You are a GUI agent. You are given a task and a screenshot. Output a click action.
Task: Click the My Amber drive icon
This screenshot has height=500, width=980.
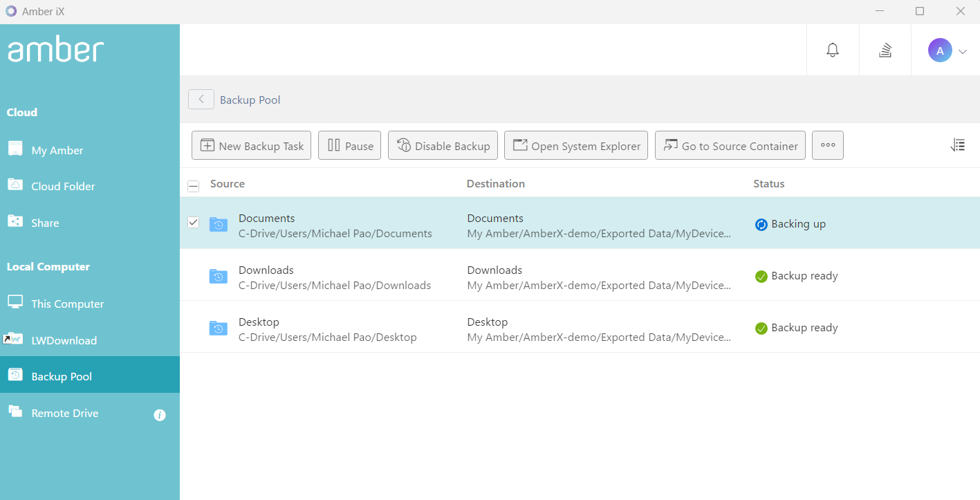(x=15, y=149)
